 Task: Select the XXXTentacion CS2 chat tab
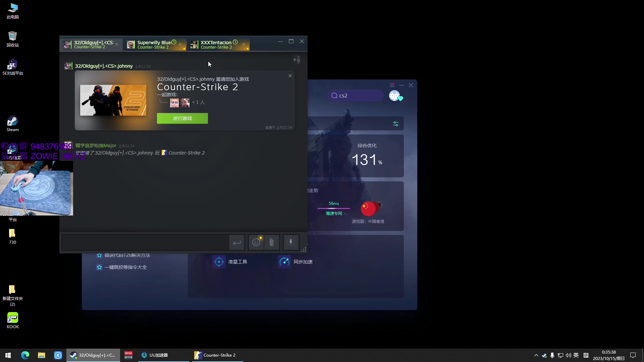[216, 44]
